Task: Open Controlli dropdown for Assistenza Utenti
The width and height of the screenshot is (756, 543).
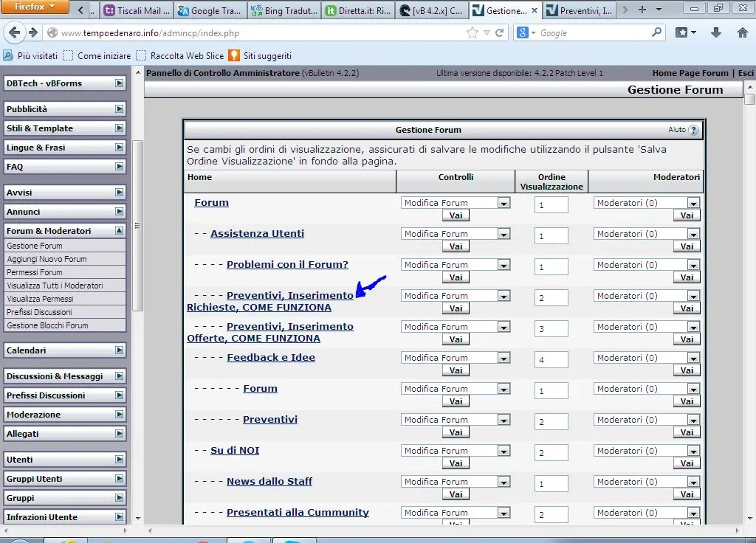Action: [455, 234]
